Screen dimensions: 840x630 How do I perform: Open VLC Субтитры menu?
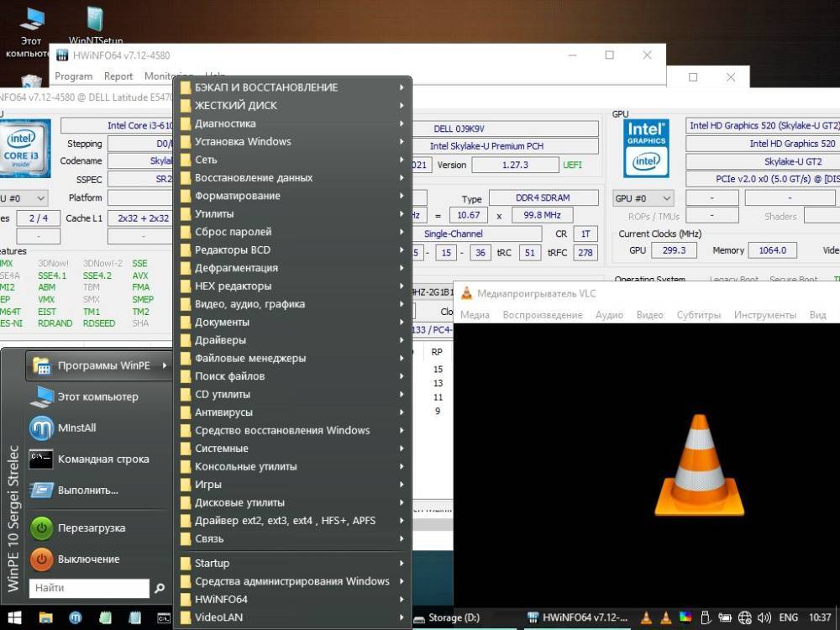[x=699, y=315]
